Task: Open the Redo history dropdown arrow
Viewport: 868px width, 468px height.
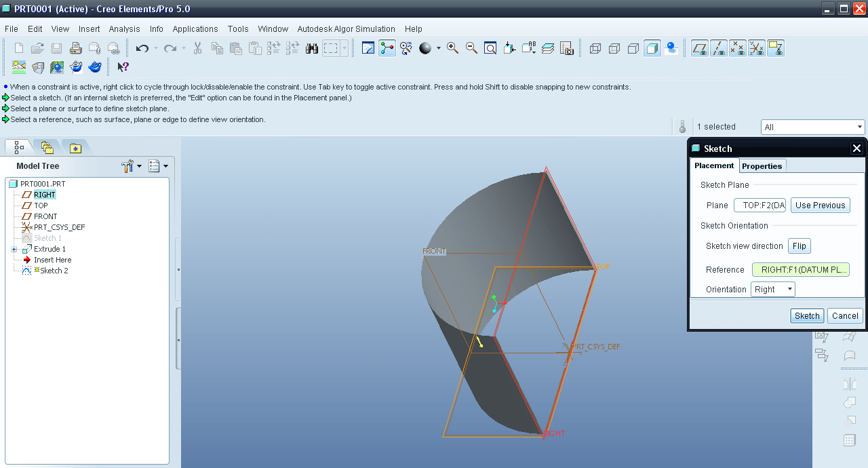Action: coord(183,48)
